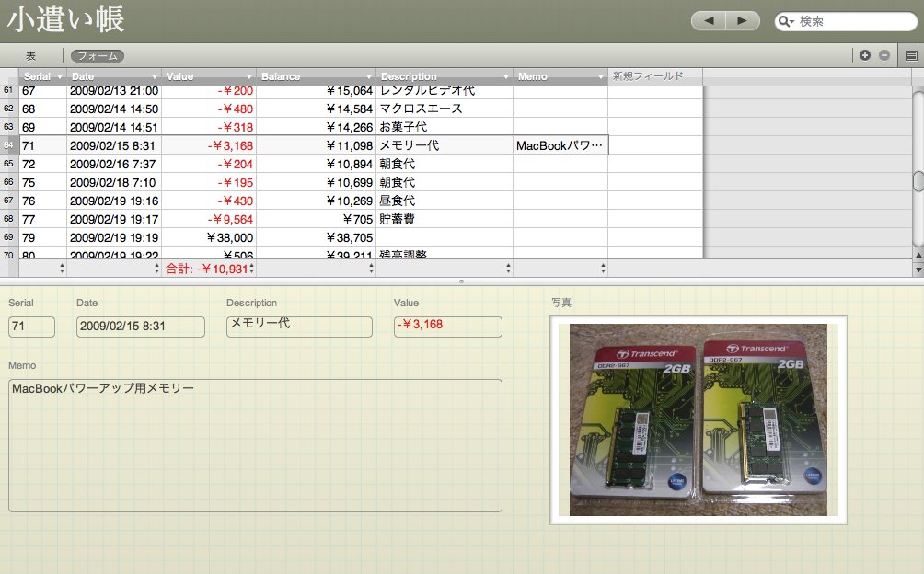Open the Date column header dropdown
Image resolution: width=924 pixels, height=574 pixels.
coord(155,76)
